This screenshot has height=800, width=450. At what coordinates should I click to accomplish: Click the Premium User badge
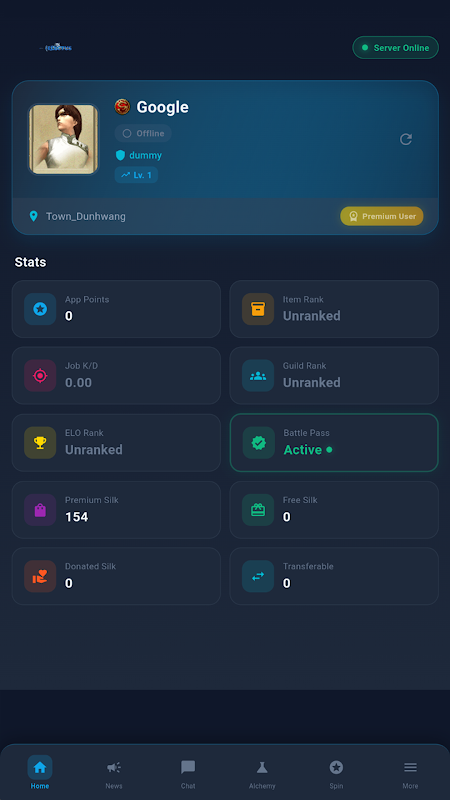point(382,216)
